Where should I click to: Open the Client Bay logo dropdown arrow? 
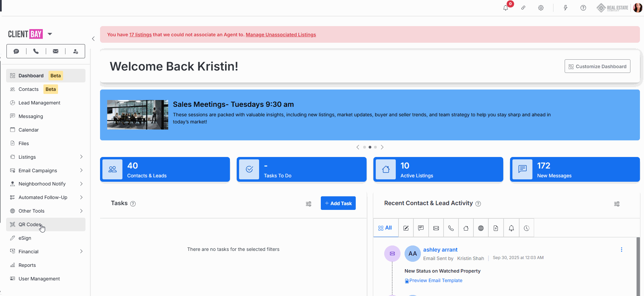[x=50, y=34]
